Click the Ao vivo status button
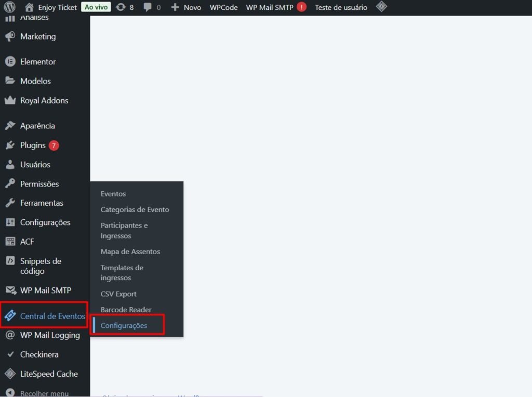This screenshot has height=397, width=532. point(96,7)
